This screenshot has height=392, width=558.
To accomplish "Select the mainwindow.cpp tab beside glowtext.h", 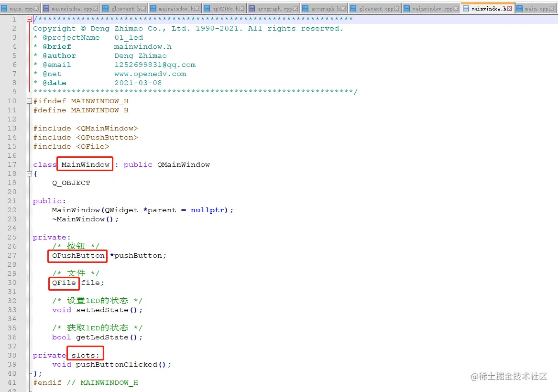I will pos(71,9).
